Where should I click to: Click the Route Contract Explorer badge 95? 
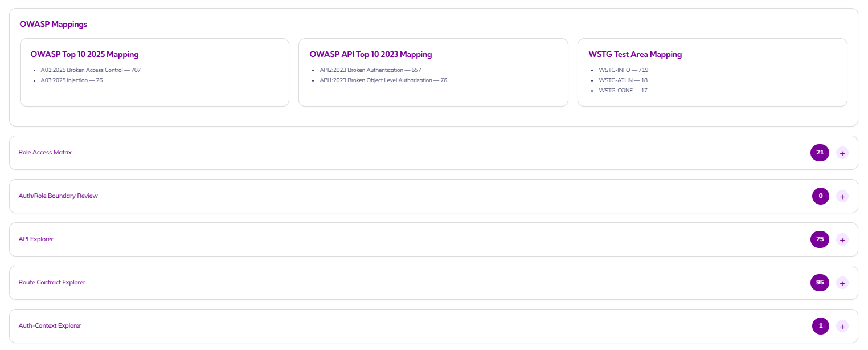coord(820,283)
